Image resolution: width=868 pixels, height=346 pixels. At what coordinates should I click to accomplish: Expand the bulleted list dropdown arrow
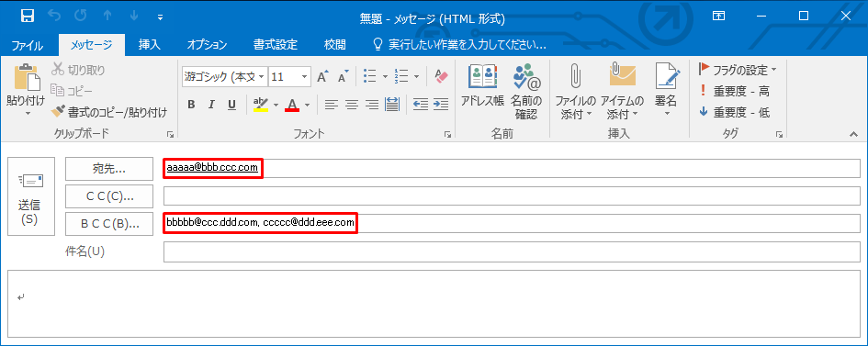click(385, 77)
